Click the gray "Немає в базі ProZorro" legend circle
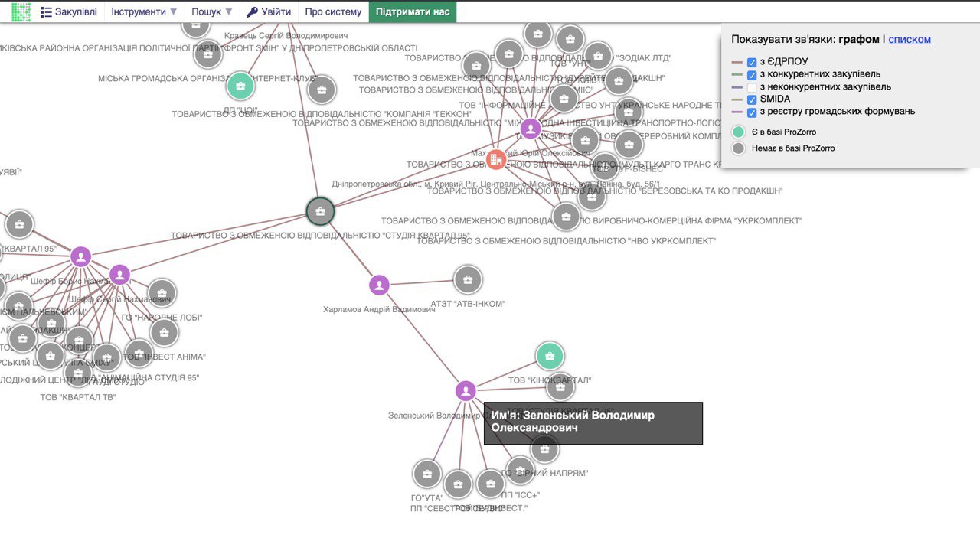 click(x=738, y=148)
